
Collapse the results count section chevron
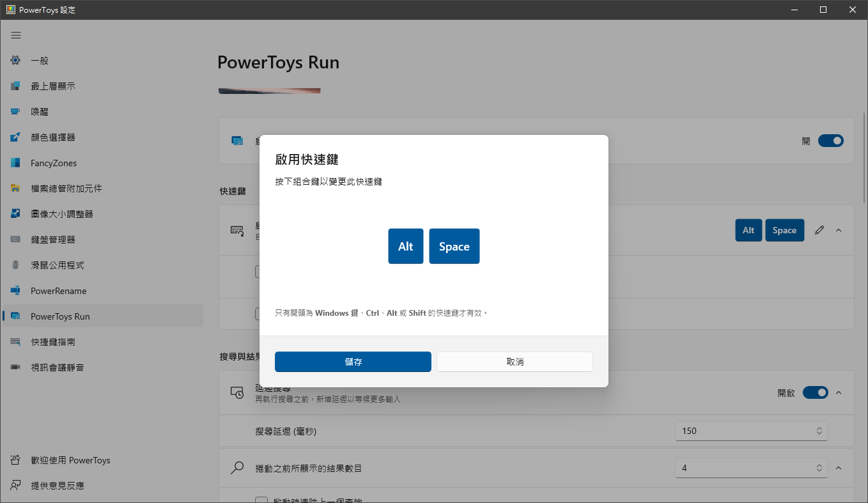pos(839,468)
